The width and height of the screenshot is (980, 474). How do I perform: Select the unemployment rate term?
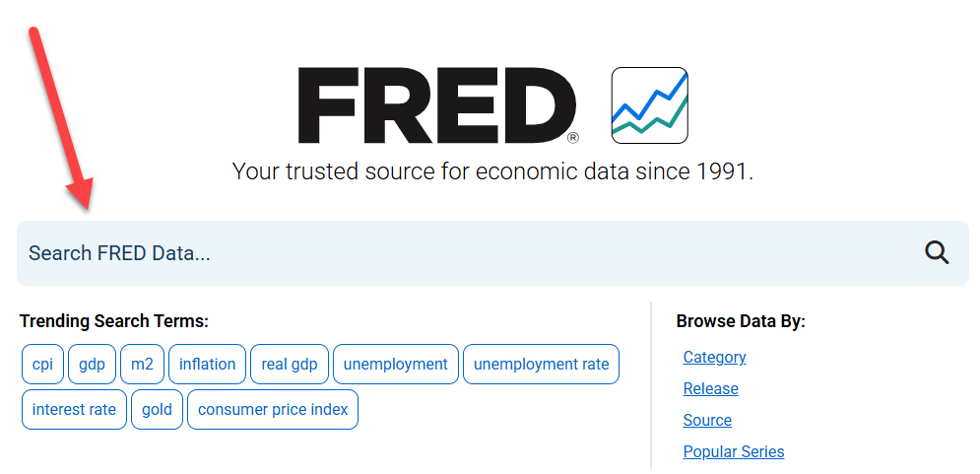tap(542, 364)
